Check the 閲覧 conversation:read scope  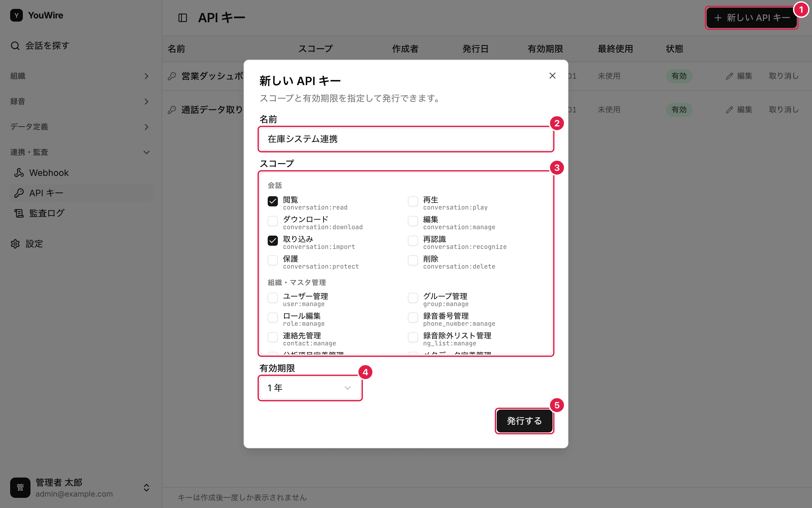click(273, 201)
